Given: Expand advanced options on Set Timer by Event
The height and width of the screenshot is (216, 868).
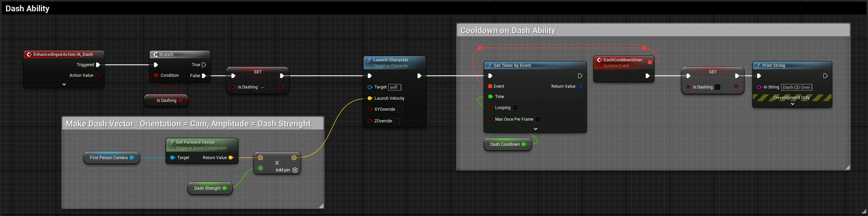Looking at the screenshot, I should coord(536,129).
